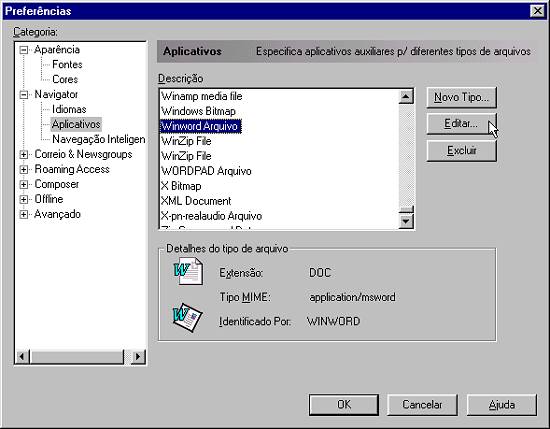
Task: Open Navegação Inteligente preferences
Action: (x=99, y=139)
